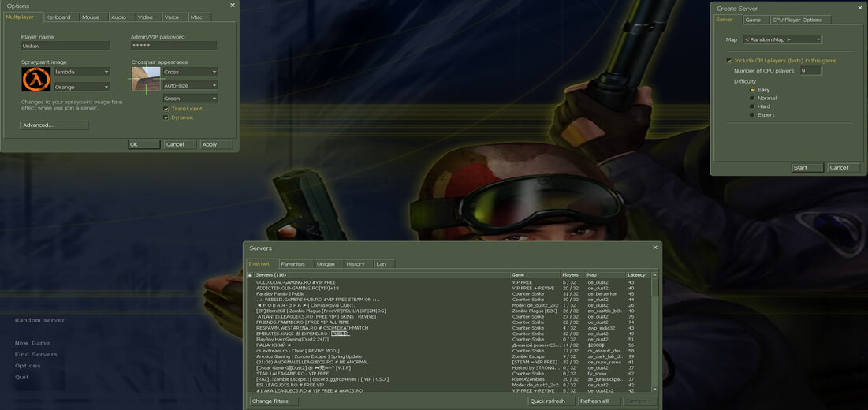Click the lambda spraypaint preview image
The image size is (868, 410).
click(35, 80)
